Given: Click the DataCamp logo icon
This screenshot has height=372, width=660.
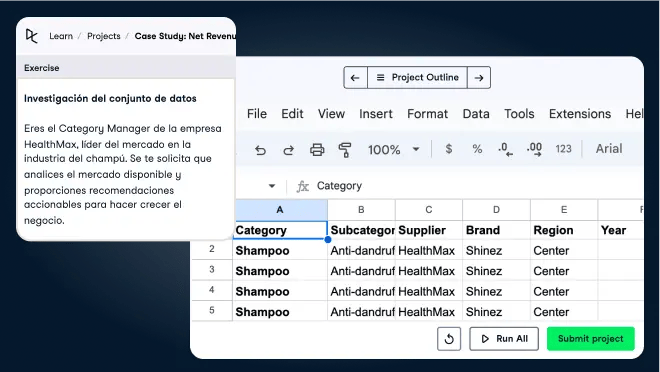Looking at the screenshot, I should coord(32,36).
